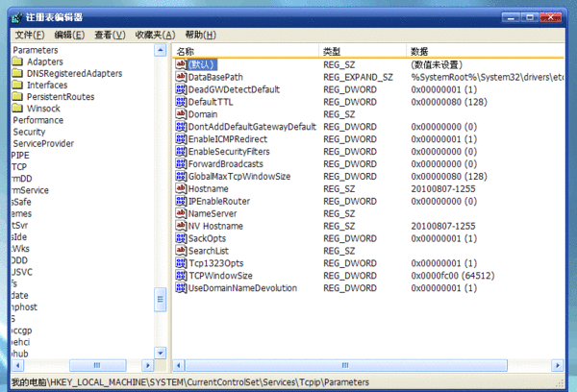This screenshot has height=392, width=577.
Task: Click the Hostname string value icon
Action: (x=181, y=188)
